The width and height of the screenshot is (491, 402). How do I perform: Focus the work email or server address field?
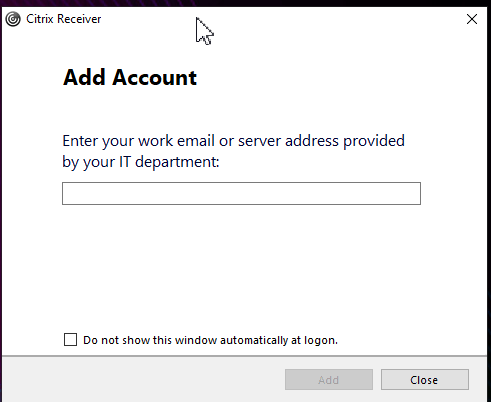pos(241,193)
